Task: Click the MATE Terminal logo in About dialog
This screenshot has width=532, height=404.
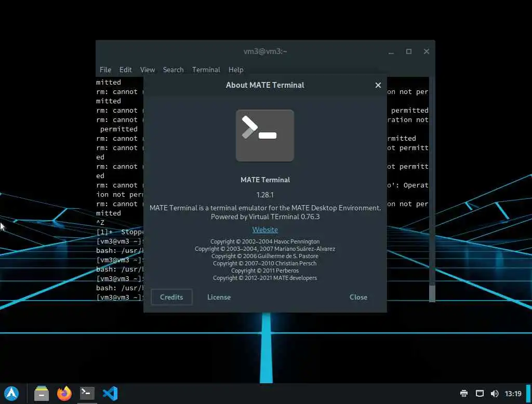Action: click(x=265, y=136)
